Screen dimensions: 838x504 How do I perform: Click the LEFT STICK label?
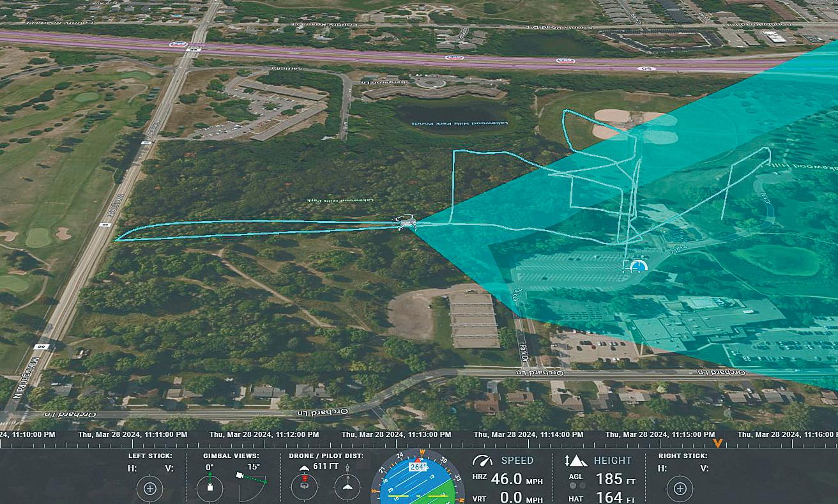(150, 456)
